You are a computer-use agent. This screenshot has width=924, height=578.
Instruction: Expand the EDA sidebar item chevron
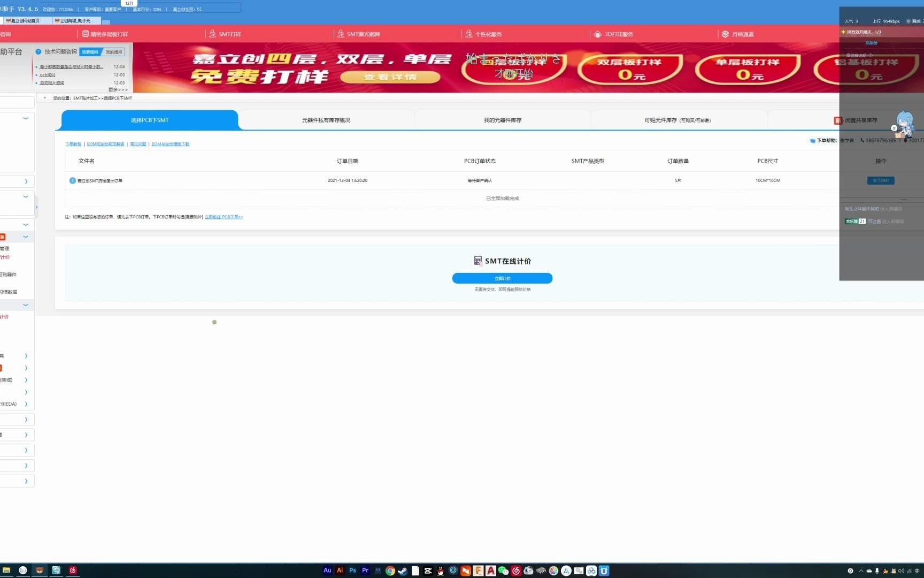point(26,404)
